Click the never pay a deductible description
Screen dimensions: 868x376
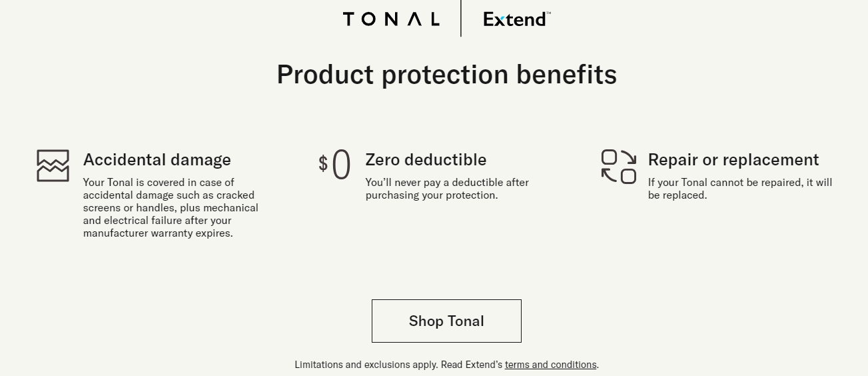pos(447,189)
